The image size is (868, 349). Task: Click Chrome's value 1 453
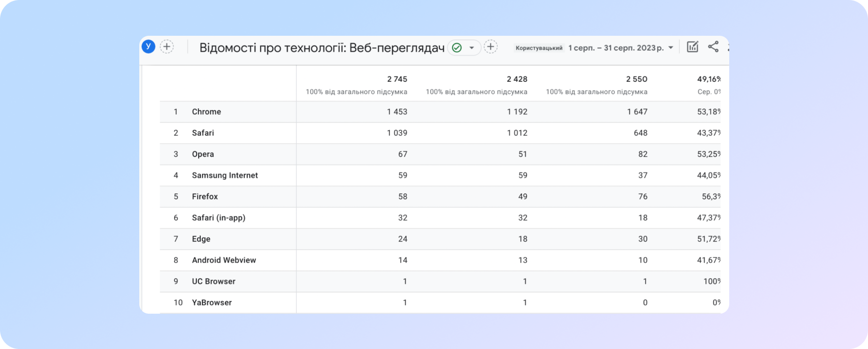click(x=397, y=112)
